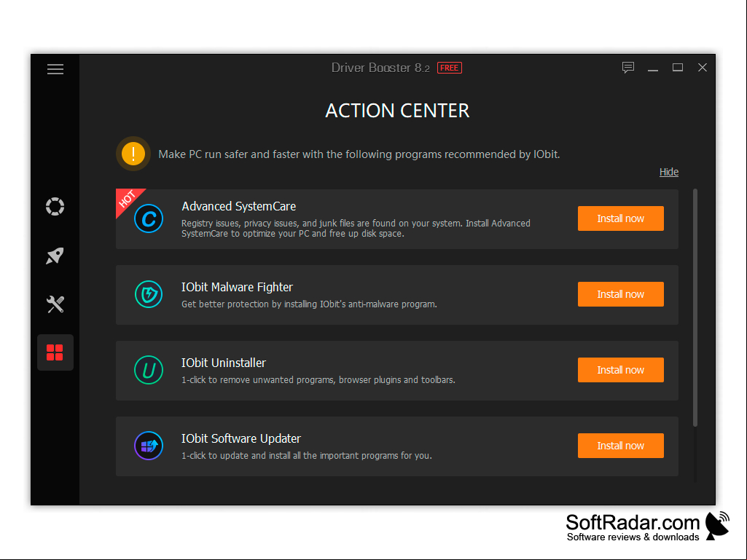Click the Advanced SystemCare logo icon
This screenshot has height=560, width=747.
pyautogui.click(x=149, y=218)
